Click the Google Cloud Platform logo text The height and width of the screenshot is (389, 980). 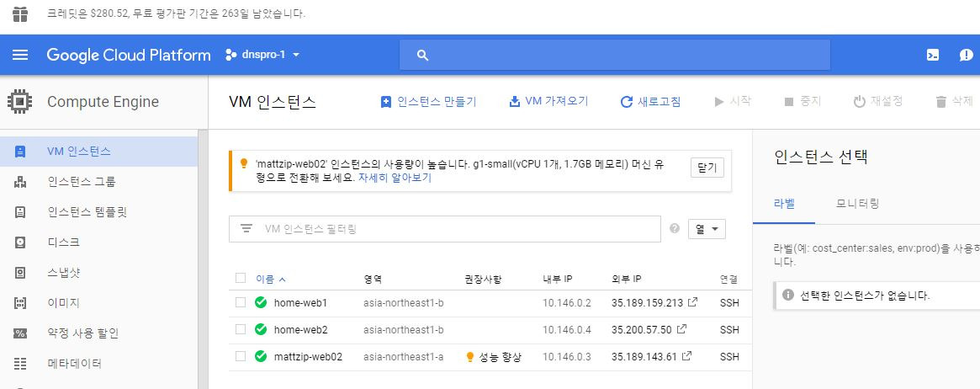(128, 55)
